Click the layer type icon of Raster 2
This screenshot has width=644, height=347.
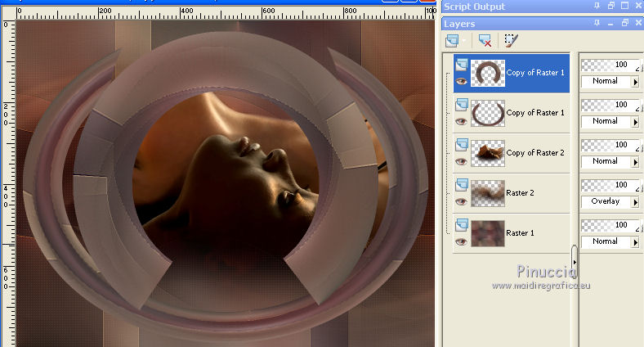click(x=460, y=187)
